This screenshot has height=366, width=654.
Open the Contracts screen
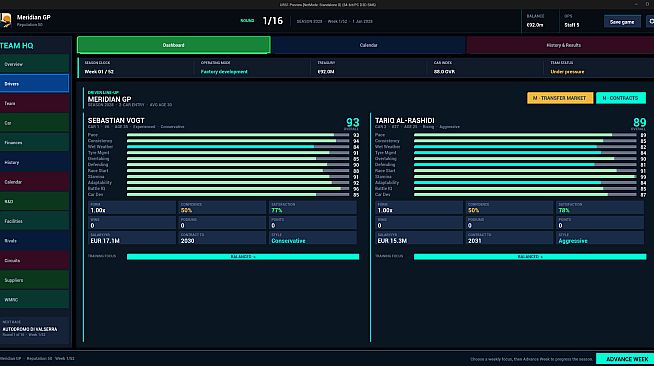(x=621, y=98)
